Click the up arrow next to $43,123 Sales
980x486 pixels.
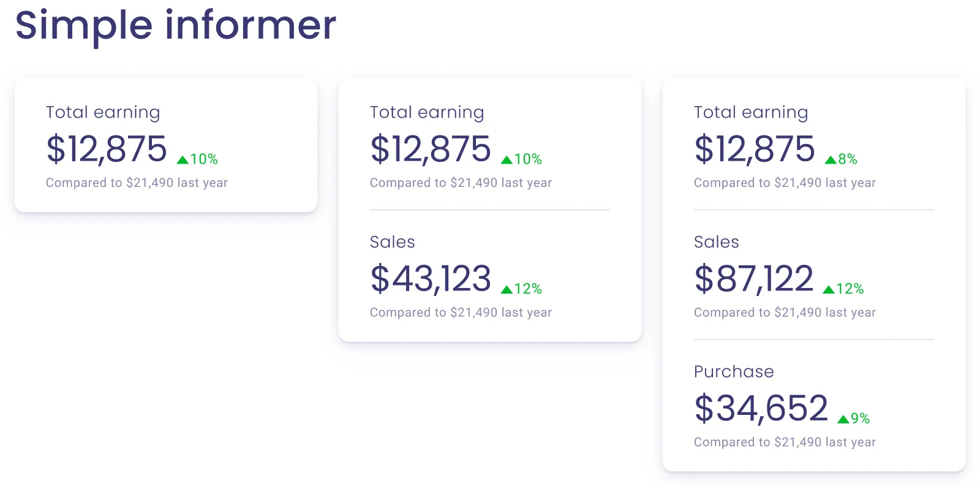tap(507, 290)
